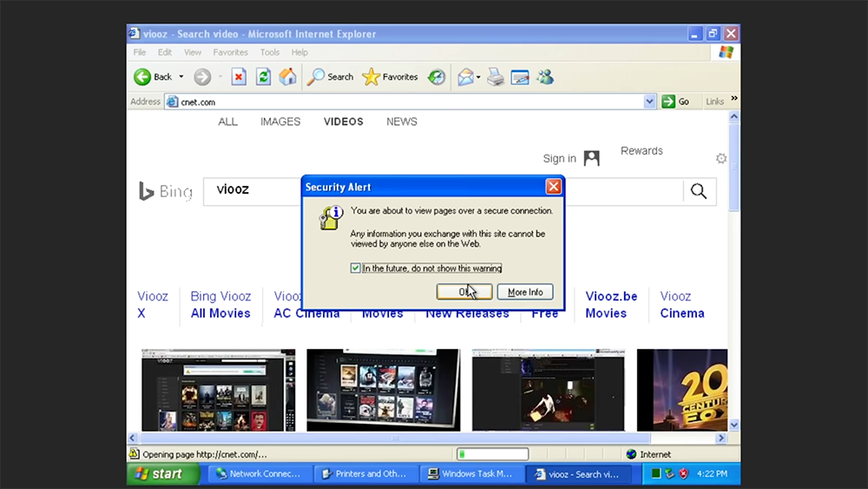Open the Help menu
Viewport: 868px width, 489px height.
[299, 52]
